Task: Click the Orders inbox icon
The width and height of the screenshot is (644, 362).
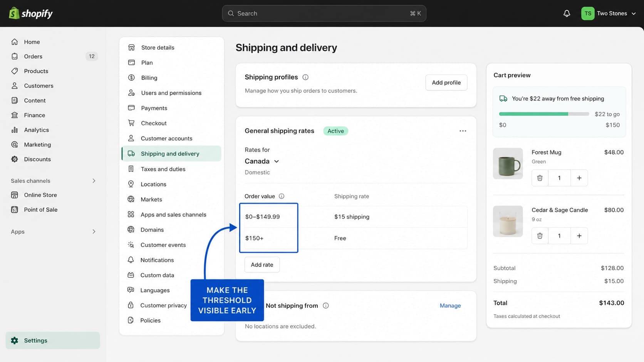Action: [x=15, y=56]
